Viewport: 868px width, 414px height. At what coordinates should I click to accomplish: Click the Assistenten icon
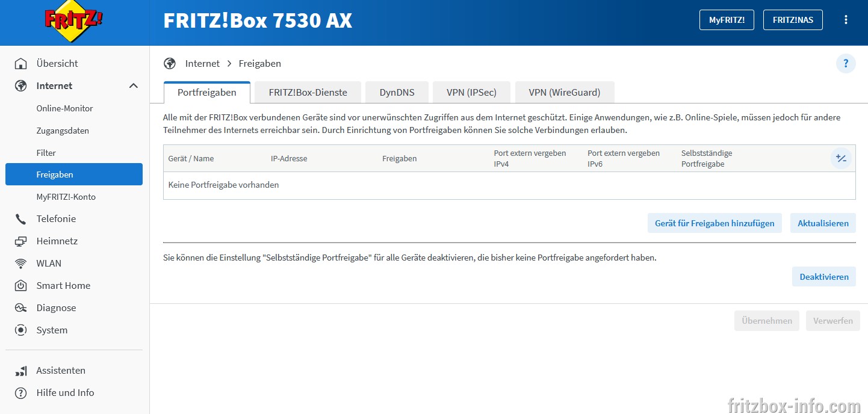(x=21, y=371)
